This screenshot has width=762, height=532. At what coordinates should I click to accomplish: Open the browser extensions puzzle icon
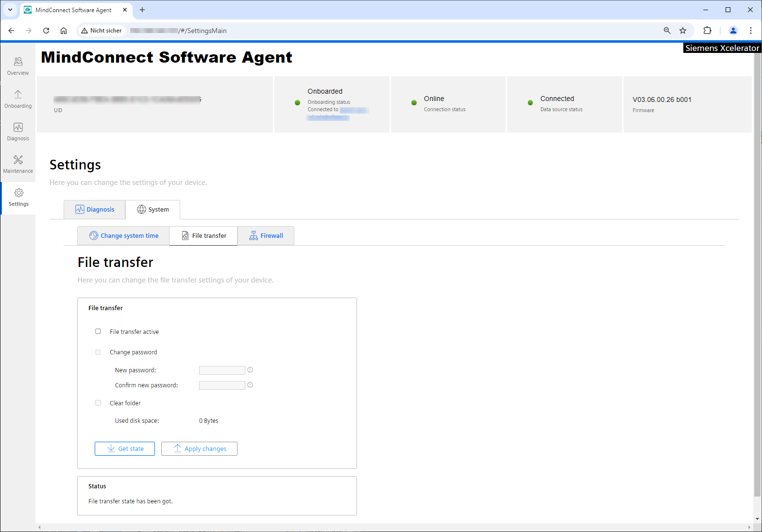[x=707, y=31]
